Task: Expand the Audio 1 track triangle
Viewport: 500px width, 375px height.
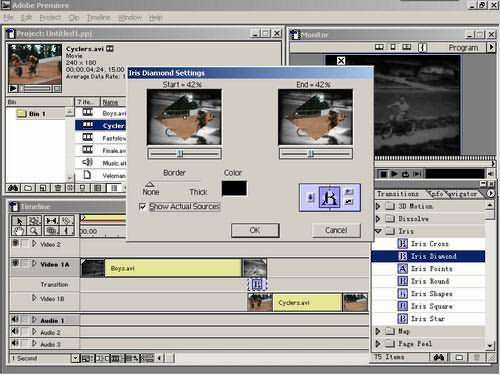Action: click(x=34, y=320)
